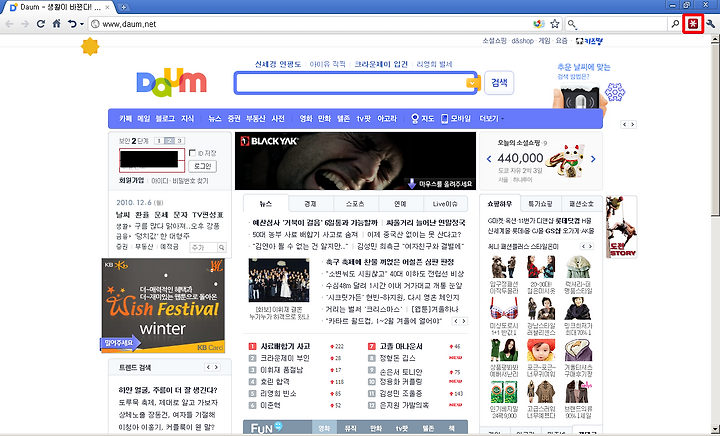Click the 주가 stock input field
The image size is (720, 436).
[203, 247]
